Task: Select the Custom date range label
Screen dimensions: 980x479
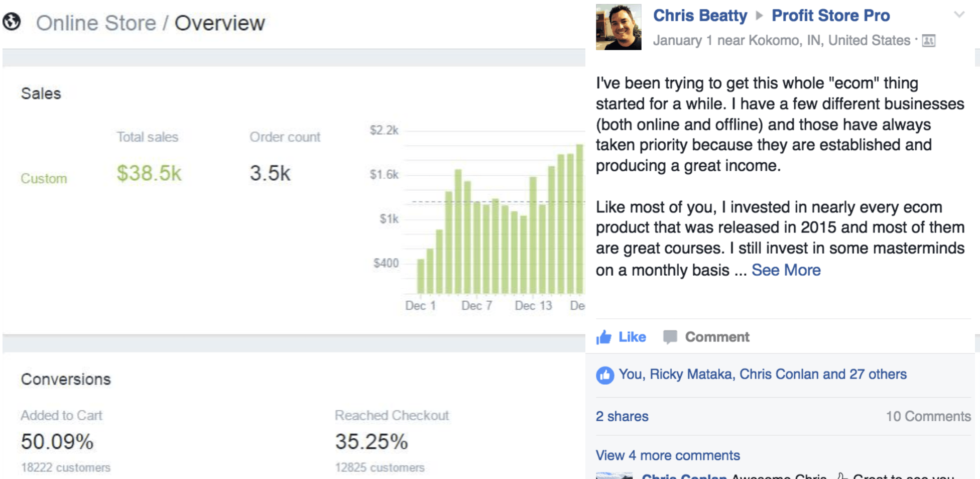Action: (44, 179)
